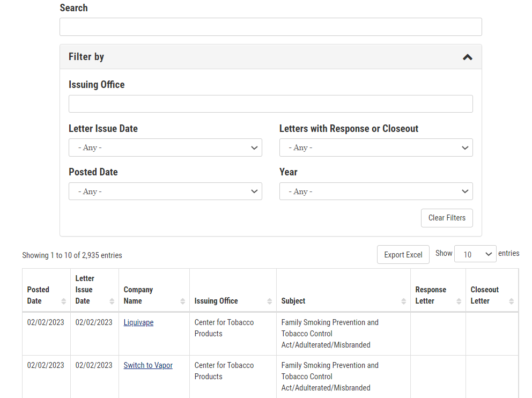This screenshot has height=398, width=532.
Task: Sort by Letter Issue Date arrows
Action: point(112,301)
